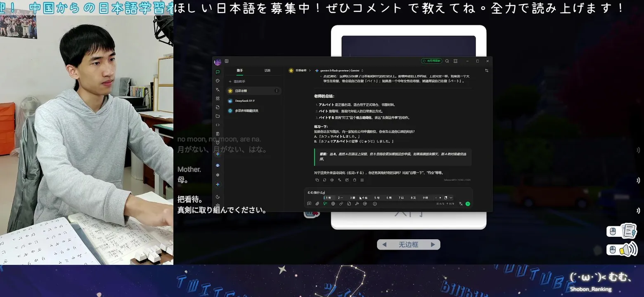Choose IME candidate 5 与
The height and width of the screenshot is (297, 644).
click(x=377, y=198)
